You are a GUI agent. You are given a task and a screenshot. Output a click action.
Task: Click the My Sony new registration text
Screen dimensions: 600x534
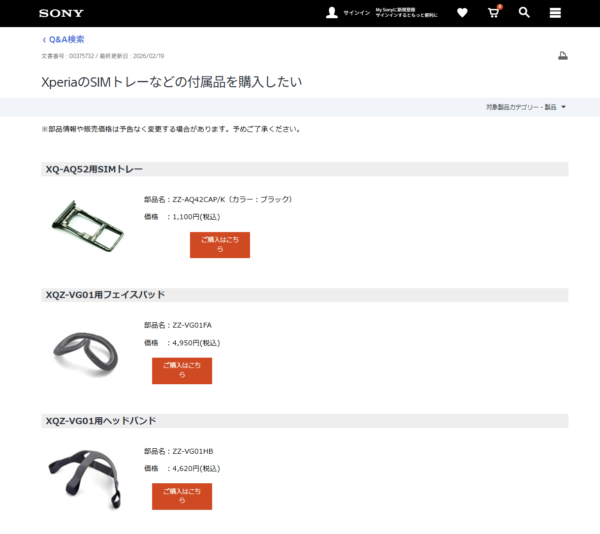[406, 13]
